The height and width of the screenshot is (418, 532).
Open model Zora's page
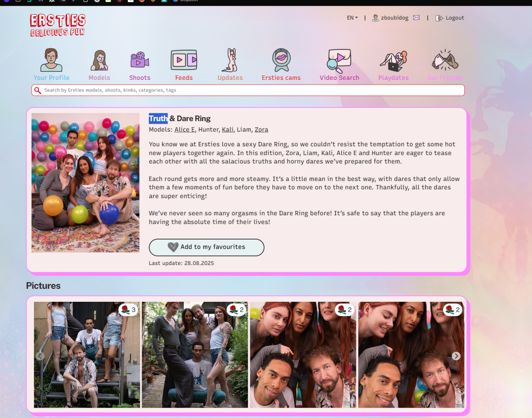click(x=262, y=130)
